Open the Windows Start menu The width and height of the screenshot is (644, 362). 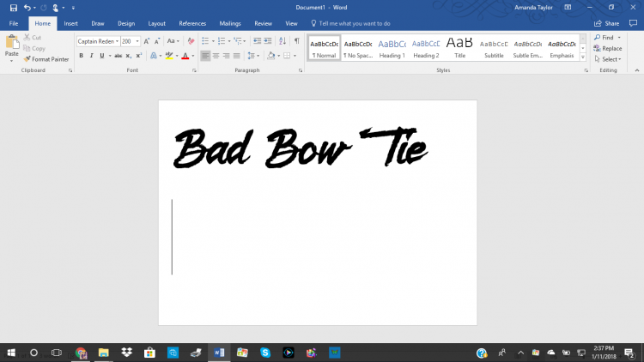11,353
